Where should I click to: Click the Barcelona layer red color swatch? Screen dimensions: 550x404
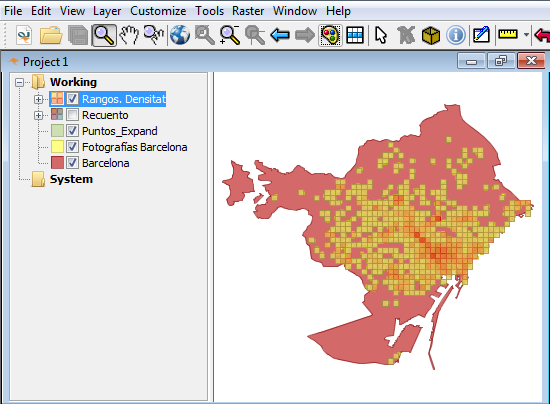57,163
